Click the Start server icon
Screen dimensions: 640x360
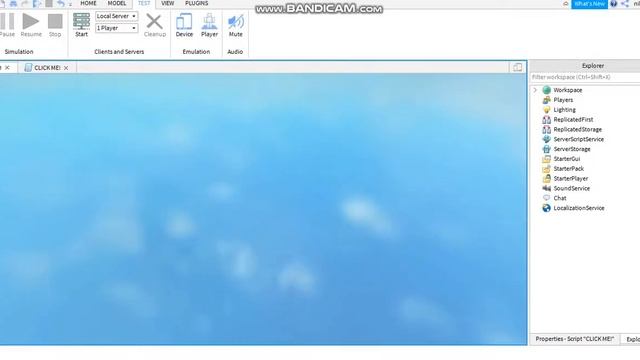81,21
